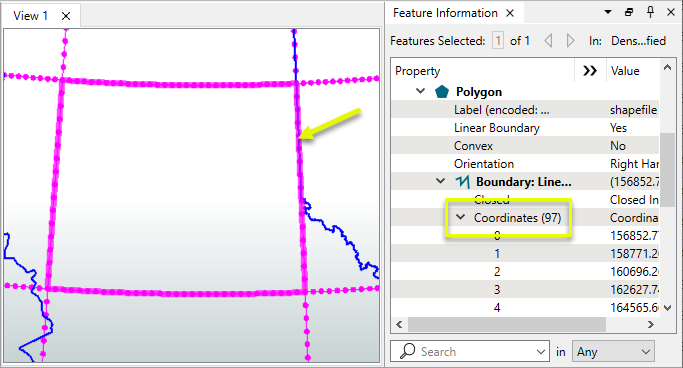Open the Feature Information panel options arrow
Image resolution: width=683 pixels, height=368 pixels.
[x=608, y=12]
